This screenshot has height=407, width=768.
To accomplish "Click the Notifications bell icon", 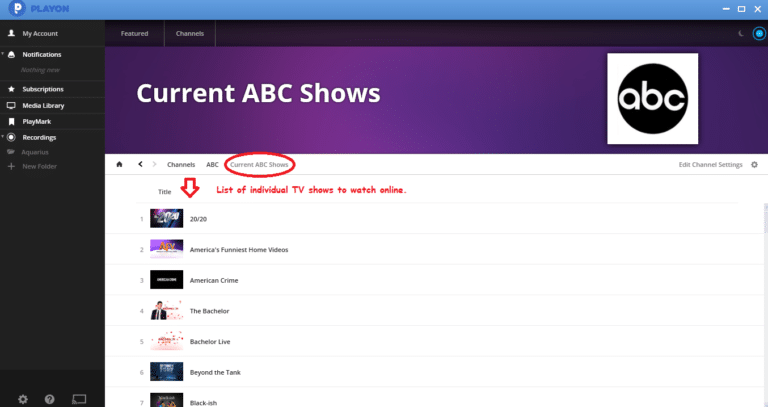I will pyautogui.click(x=12, y=54).
